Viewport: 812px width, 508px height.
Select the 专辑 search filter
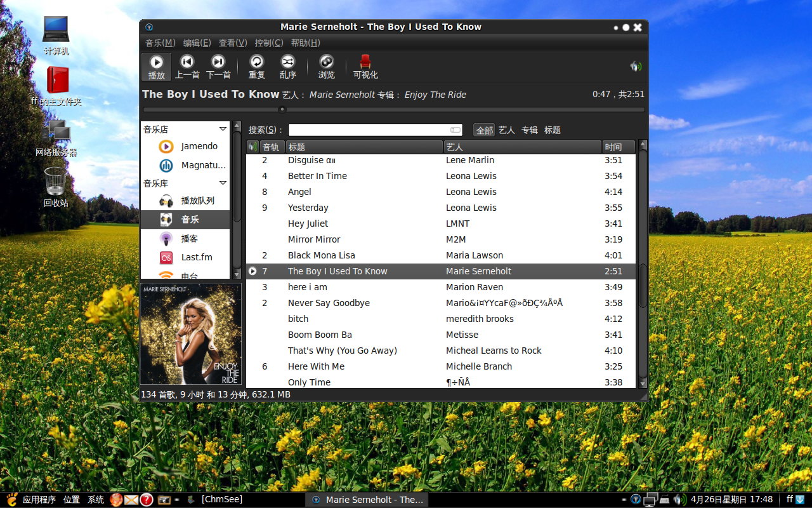pos(529,130)
